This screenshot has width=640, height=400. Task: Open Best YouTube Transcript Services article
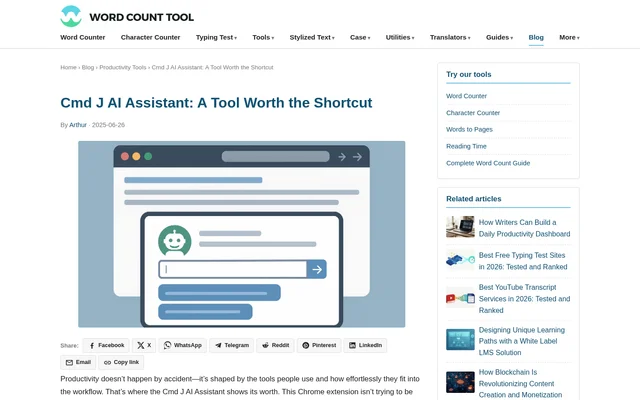tap(524, 299)
